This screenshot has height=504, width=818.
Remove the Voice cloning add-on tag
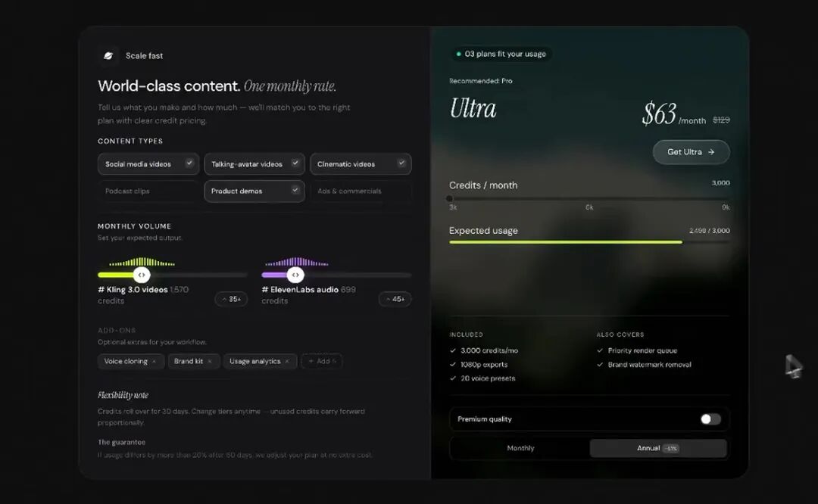pos(154,361)
